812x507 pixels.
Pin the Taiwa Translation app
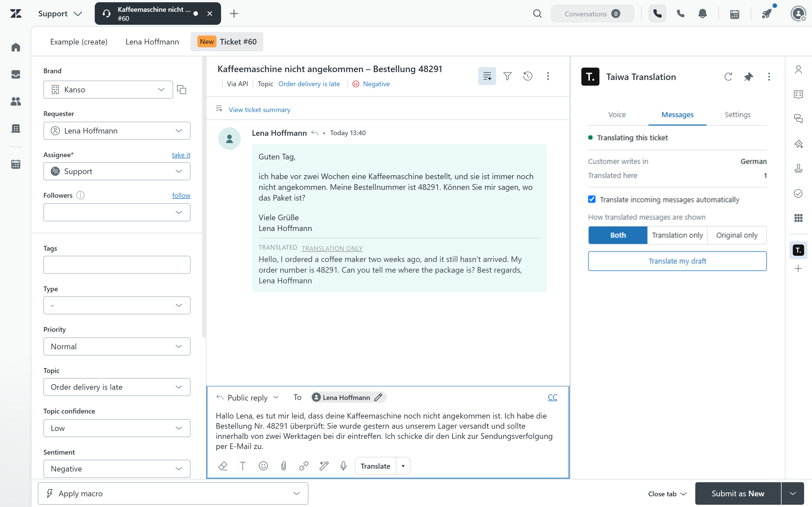[x=749, y=77]
